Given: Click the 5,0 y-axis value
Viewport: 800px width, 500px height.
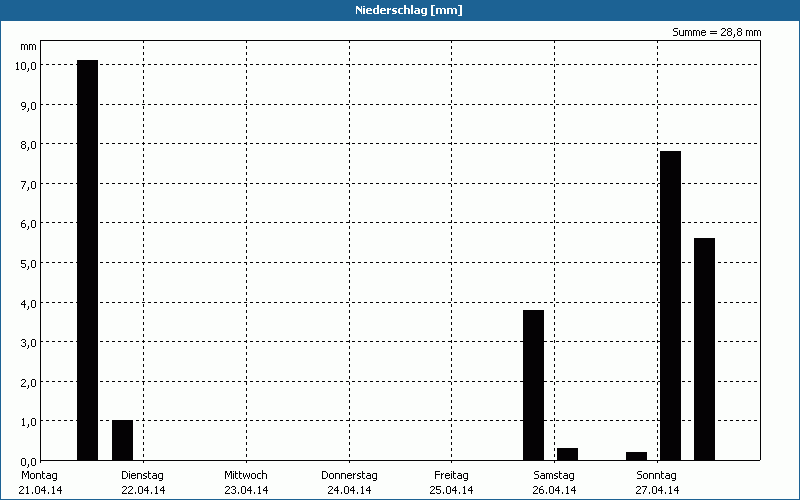Looking at the screenshot, I should click(29, 264).
